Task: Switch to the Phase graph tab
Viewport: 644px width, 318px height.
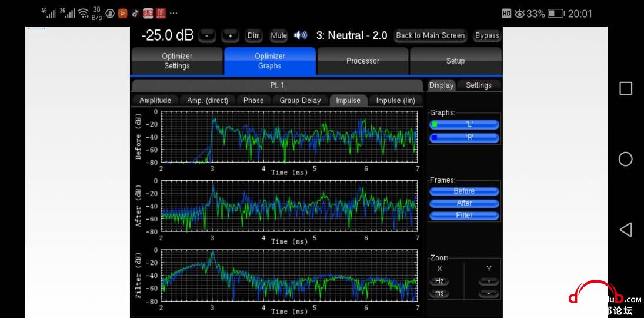Action: (253, 100)
